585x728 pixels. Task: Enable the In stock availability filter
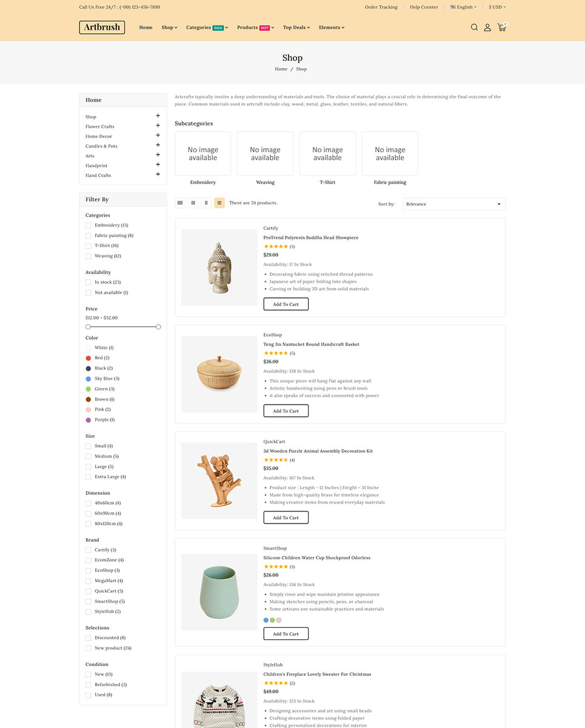(89, 282)
